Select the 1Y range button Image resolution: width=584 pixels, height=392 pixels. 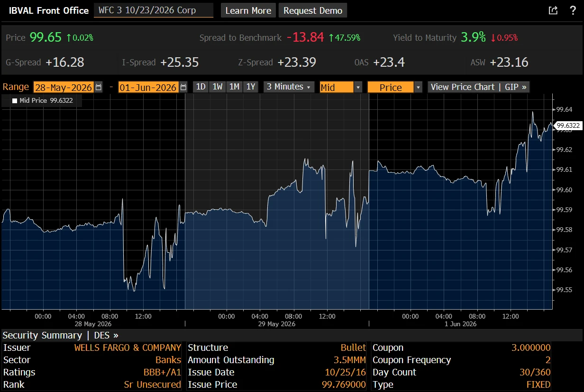coord(251,87)
